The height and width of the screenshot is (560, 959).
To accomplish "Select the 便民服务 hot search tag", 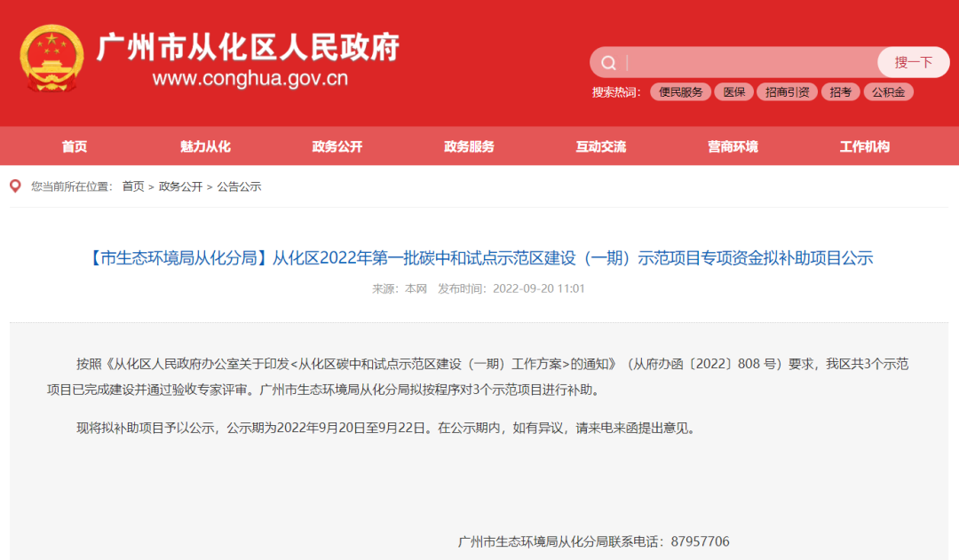I will (680, 92).
